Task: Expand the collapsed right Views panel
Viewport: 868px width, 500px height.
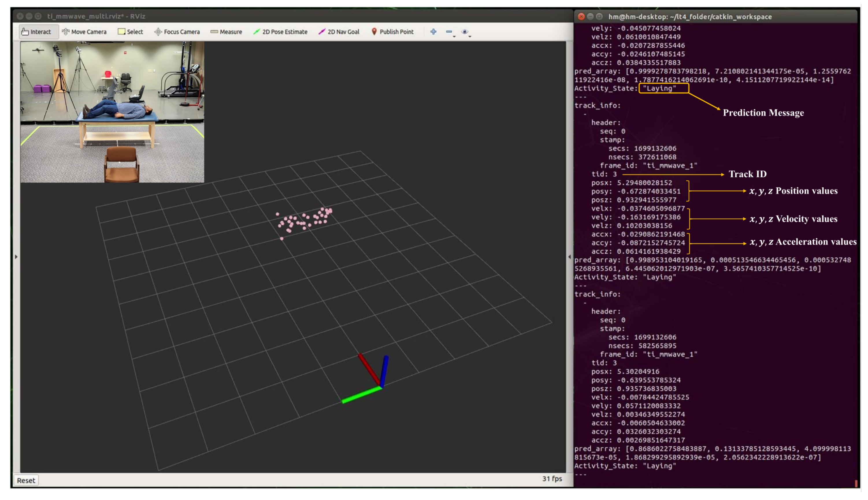Action: pyautogui.click(x=569, y=256)
